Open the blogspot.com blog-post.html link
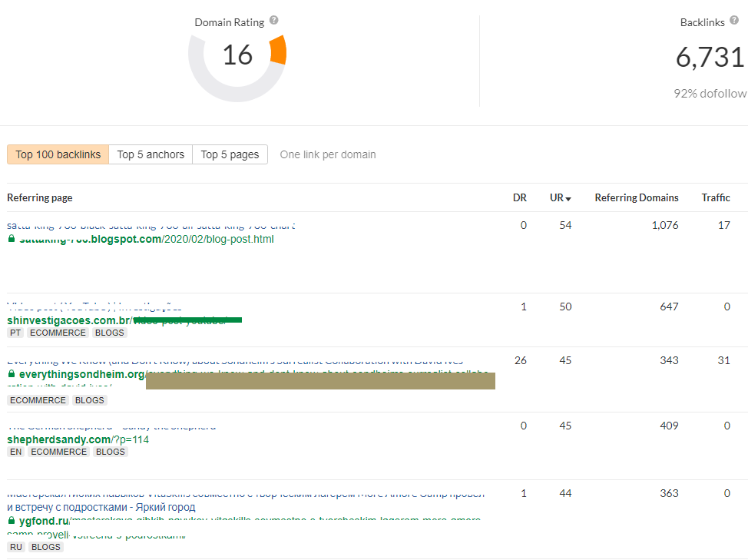 coord(147,239)
